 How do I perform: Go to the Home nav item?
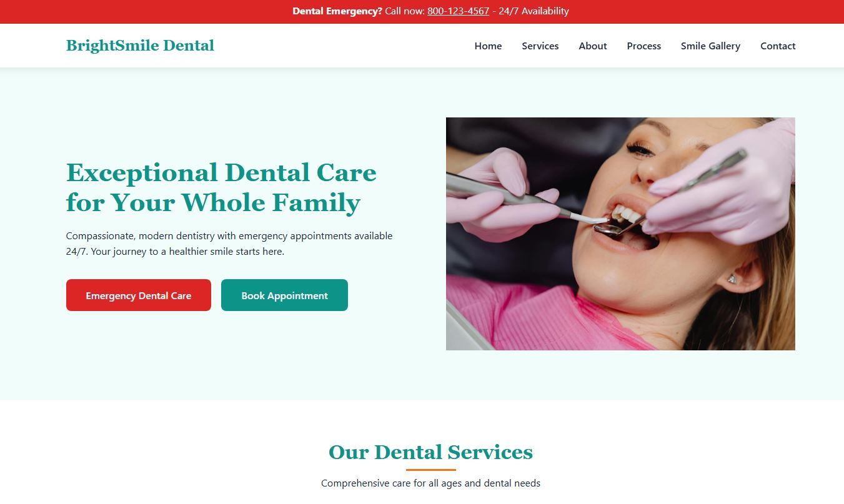(x=488, y=46)
